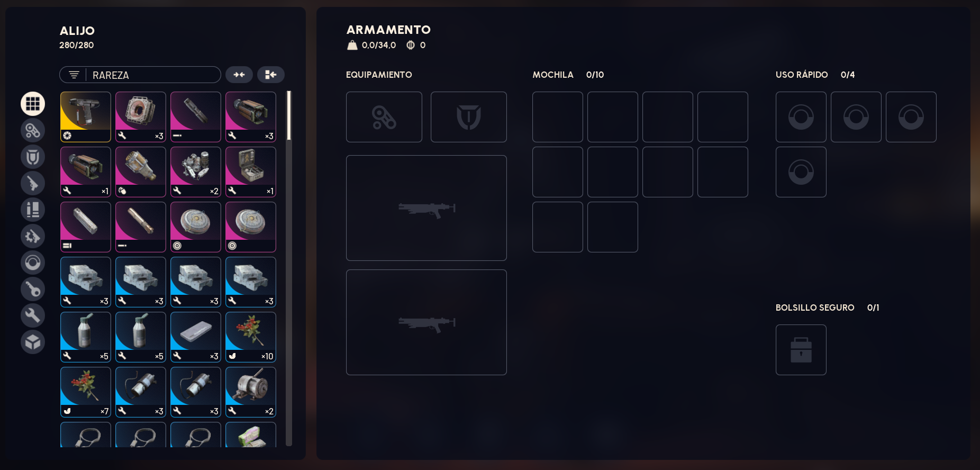Click the first empty weapon slot

(427, 208)
